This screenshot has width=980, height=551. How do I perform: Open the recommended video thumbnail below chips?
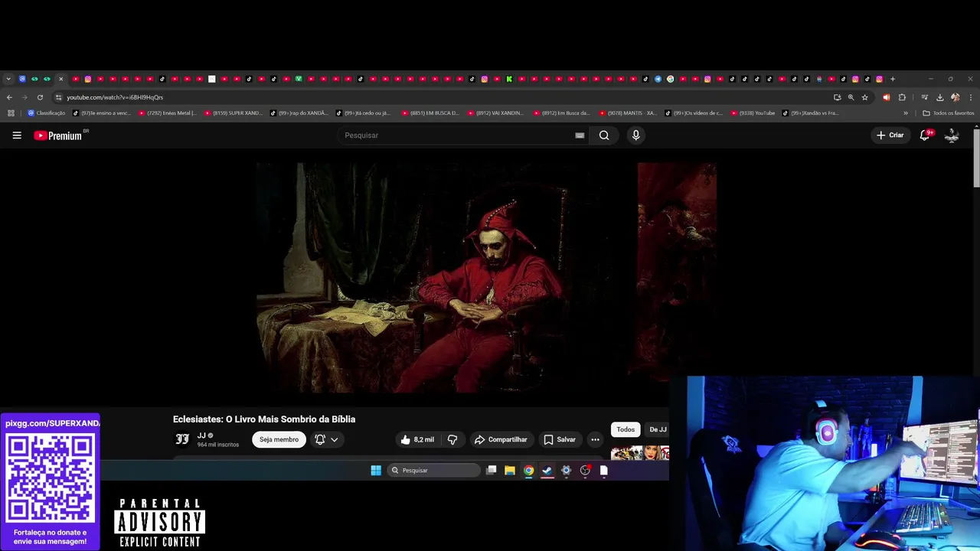pos(640,452)
